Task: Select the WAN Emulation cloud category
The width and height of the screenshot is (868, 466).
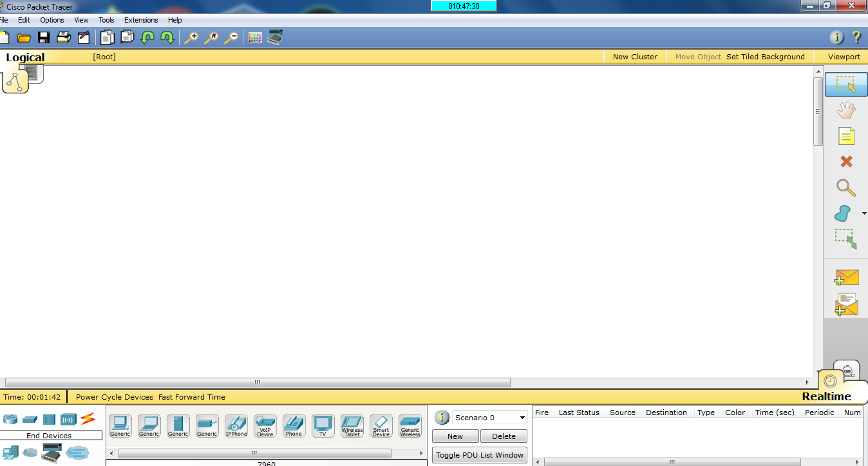Action: (30, 452)
